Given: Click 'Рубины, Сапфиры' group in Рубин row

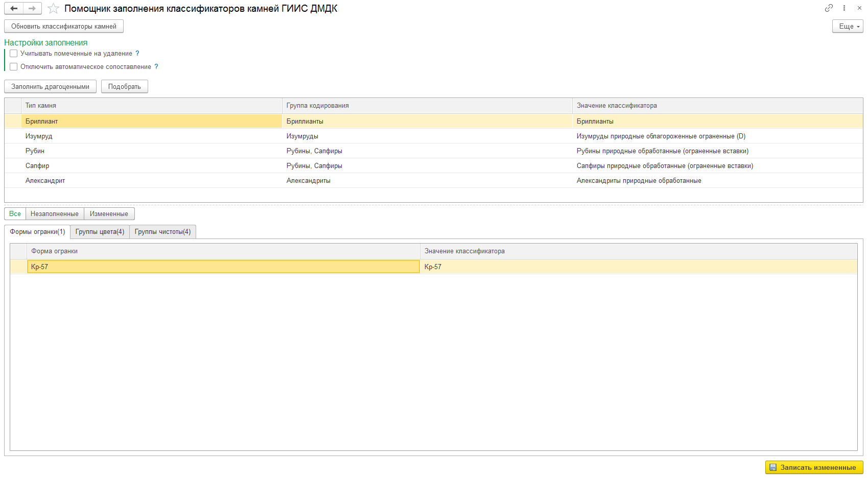Looking at the screenshot, I should point(427,151).
